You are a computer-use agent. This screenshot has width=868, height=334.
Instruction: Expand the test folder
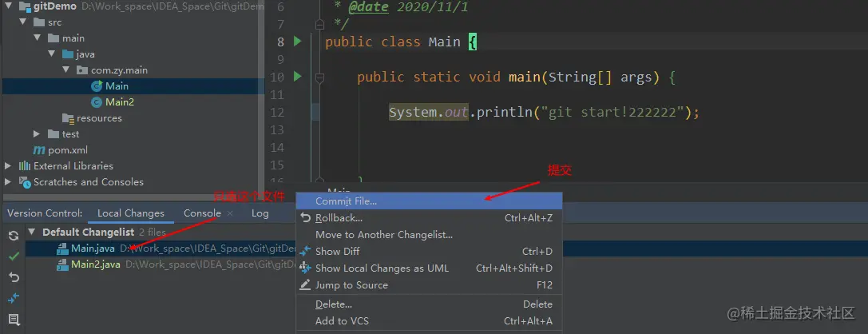37,134
